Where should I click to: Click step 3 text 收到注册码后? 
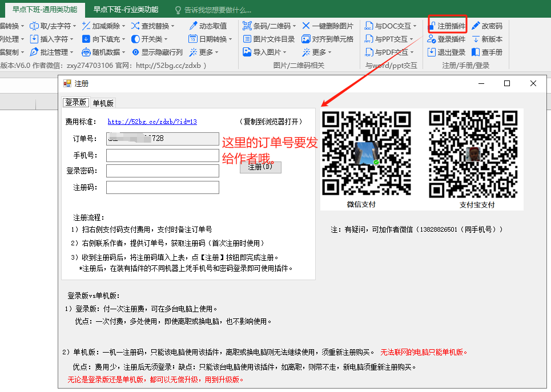pos(175,257)
